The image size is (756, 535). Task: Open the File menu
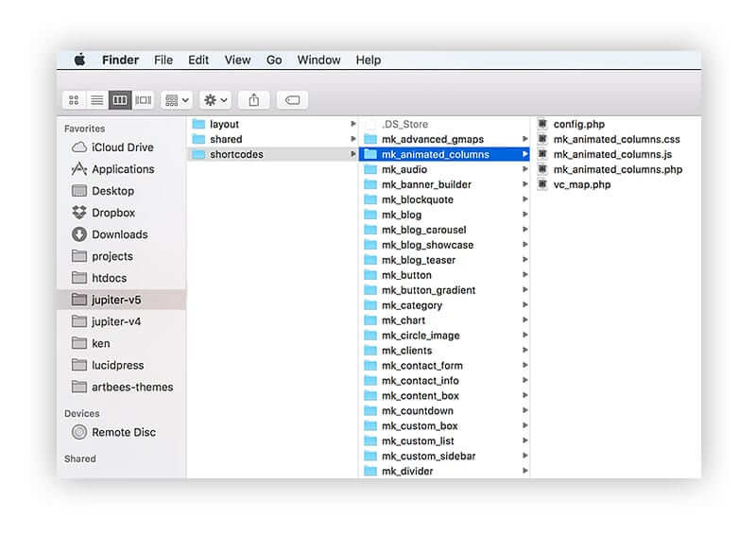163,60
